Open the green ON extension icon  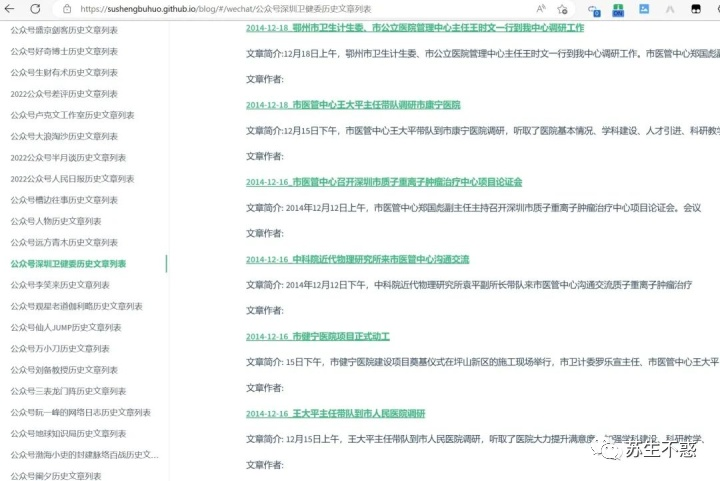[x=618, y=10]
